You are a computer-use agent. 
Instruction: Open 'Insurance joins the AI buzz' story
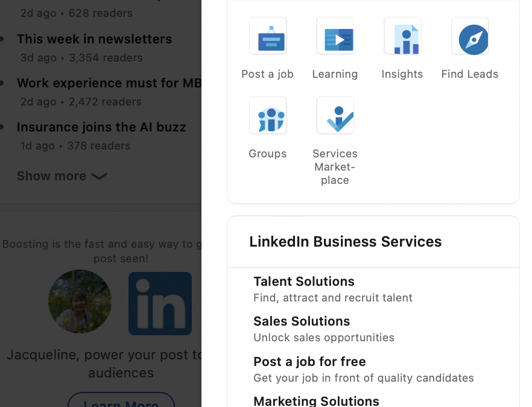pos(101,127)
